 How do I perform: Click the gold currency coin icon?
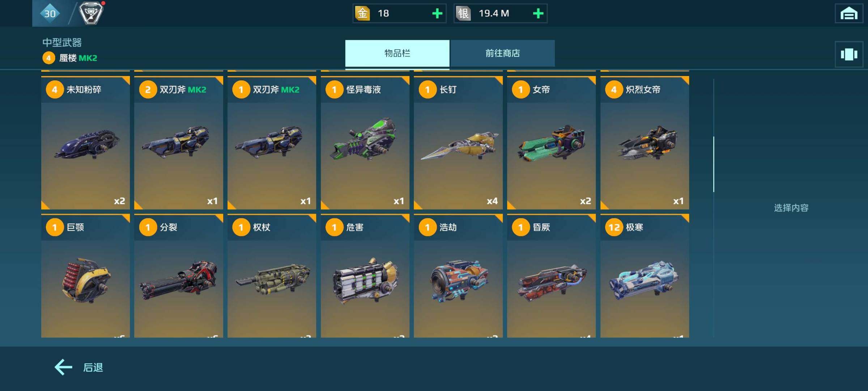click(x=362, y=13)
